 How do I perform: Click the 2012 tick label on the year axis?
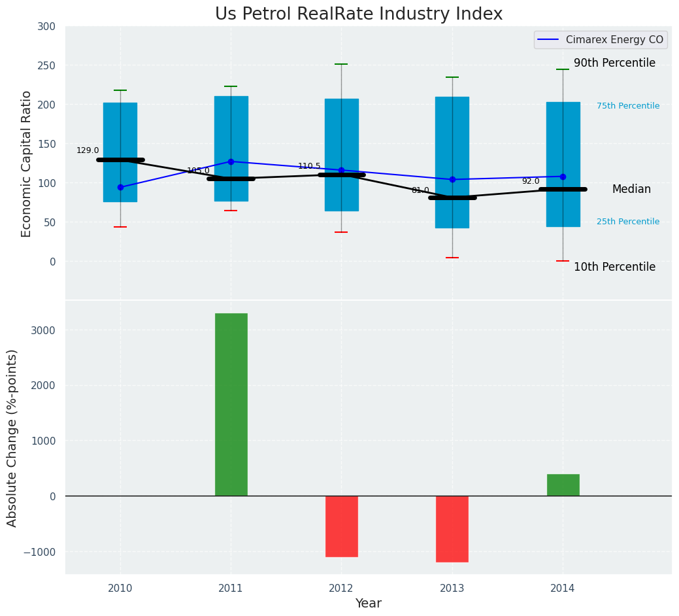341,589
